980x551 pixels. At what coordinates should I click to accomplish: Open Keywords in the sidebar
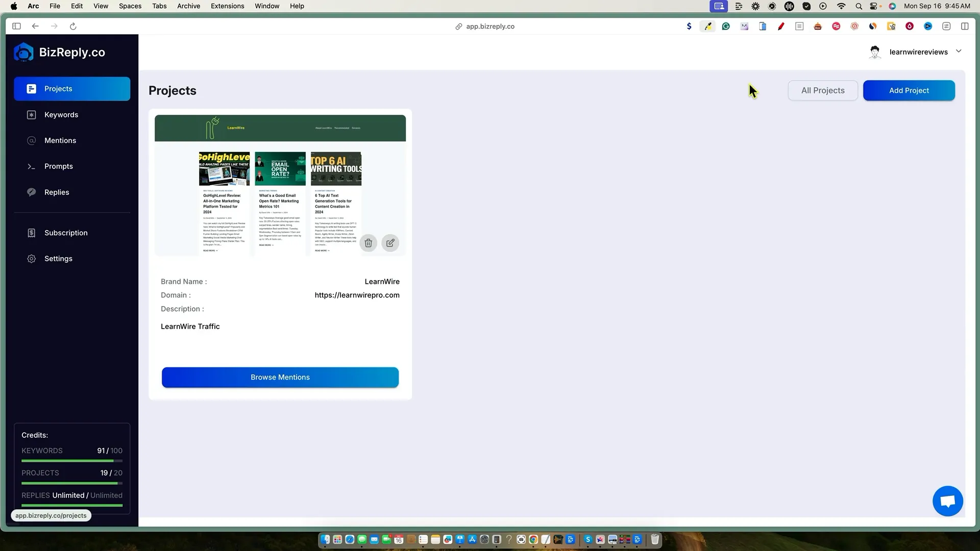[x=61, y=115]
